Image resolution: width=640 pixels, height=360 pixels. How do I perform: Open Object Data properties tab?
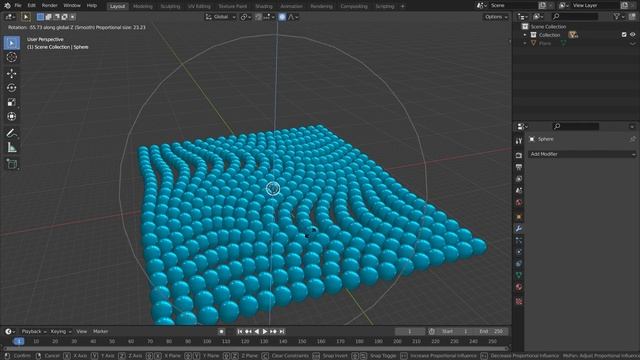tap(519, 276)
